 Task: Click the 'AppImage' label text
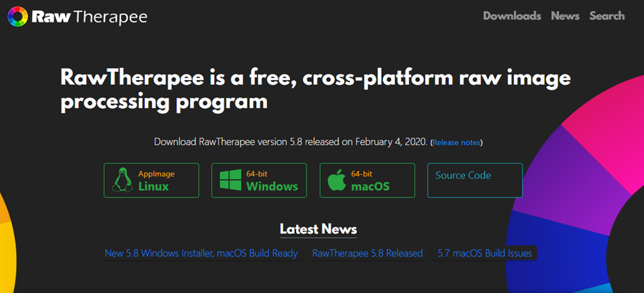(x=156, y=174)
